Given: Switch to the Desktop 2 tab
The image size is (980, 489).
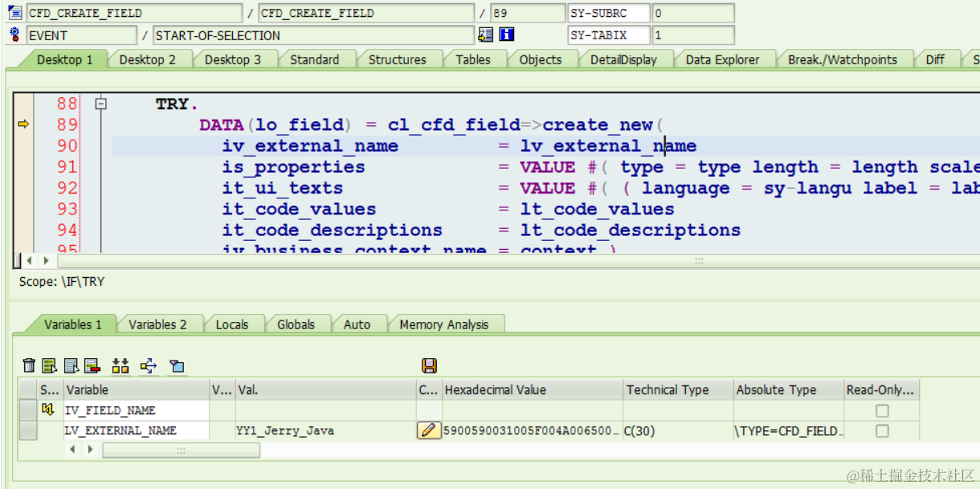Looking at the screenshot, I should [x=148, y=59].
